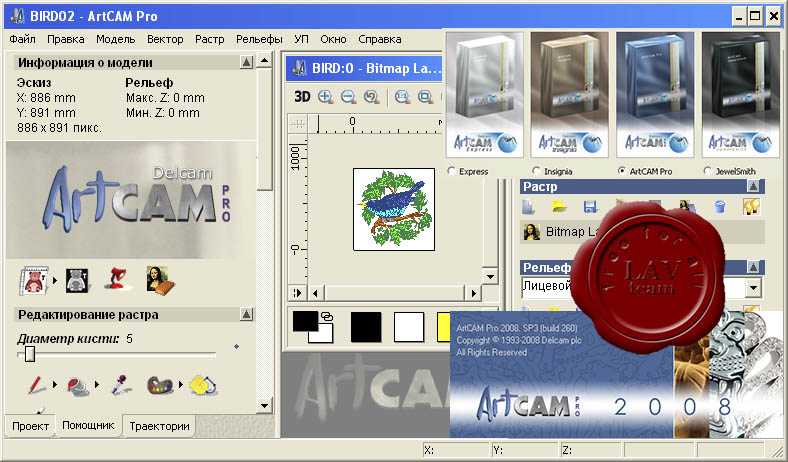Screen dimensions: 788x462
Task: Click the Previous Zoom magnifier icon
Action: coord(371,97)
